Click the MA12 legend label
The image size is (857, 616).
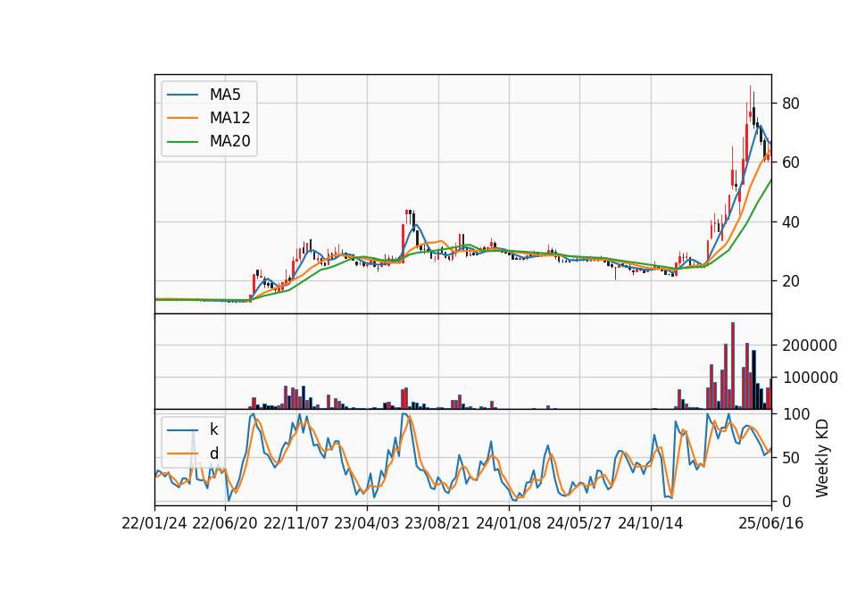click(229, 118)
